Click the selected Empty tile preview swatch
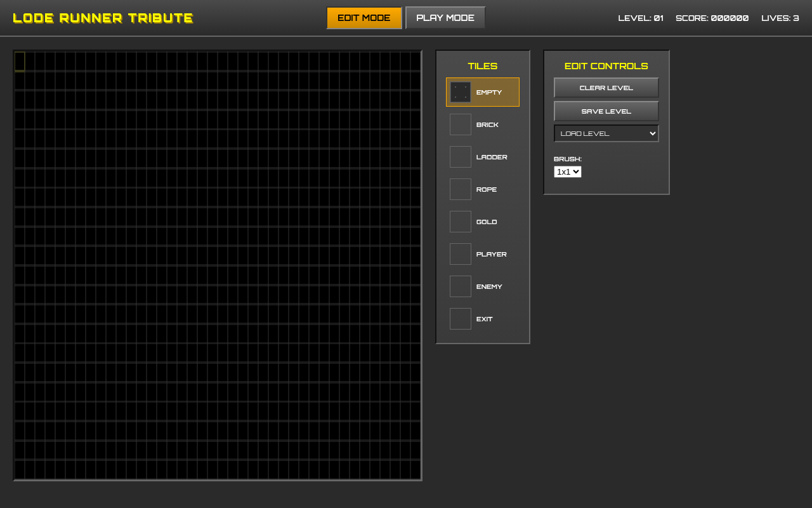The width and height of the screenshot is (812, 508). click(460, 92)
